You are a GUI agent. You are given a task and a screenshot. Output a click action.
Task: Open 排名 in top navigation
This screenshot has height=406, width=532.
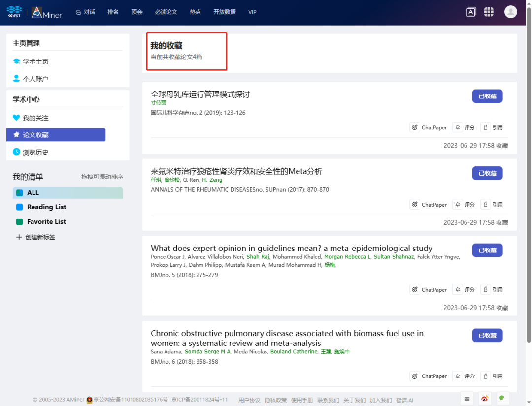[113, 12]
